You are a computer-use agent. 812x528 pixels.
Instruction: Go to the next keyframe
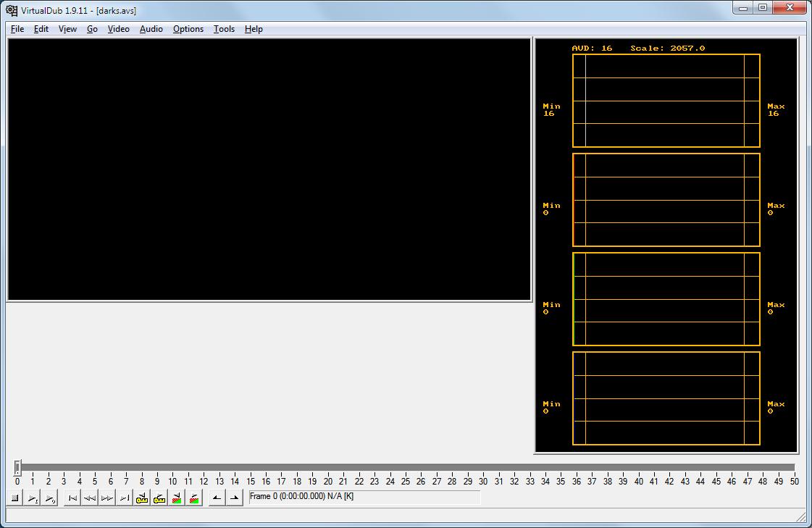[x=159, y=498]
